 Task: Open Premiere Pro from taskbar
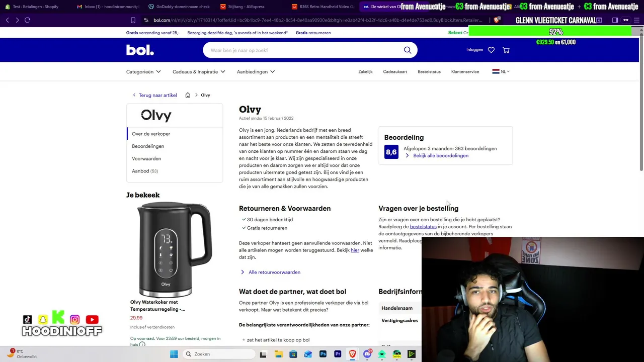click(x=338, y=354)
